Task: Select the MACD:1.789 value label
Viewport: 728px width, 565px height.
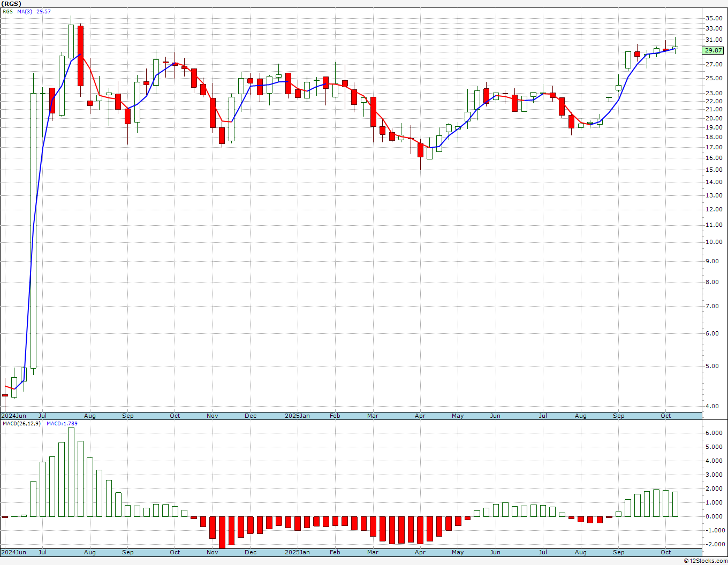Action: 62,424
